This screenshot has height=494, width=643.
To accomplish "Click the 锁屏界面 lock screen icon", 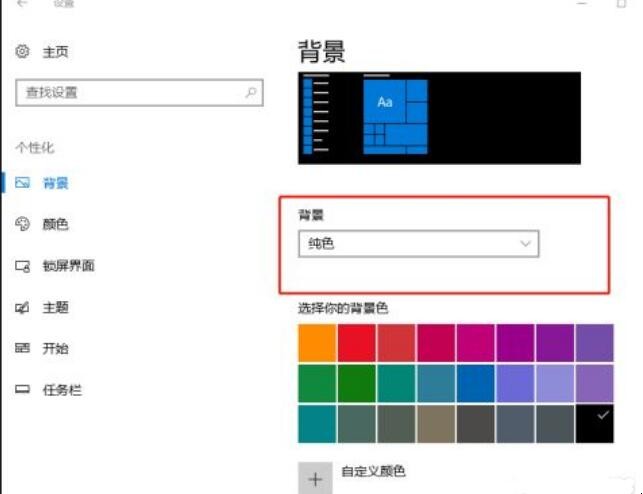I will pos(22,266).
